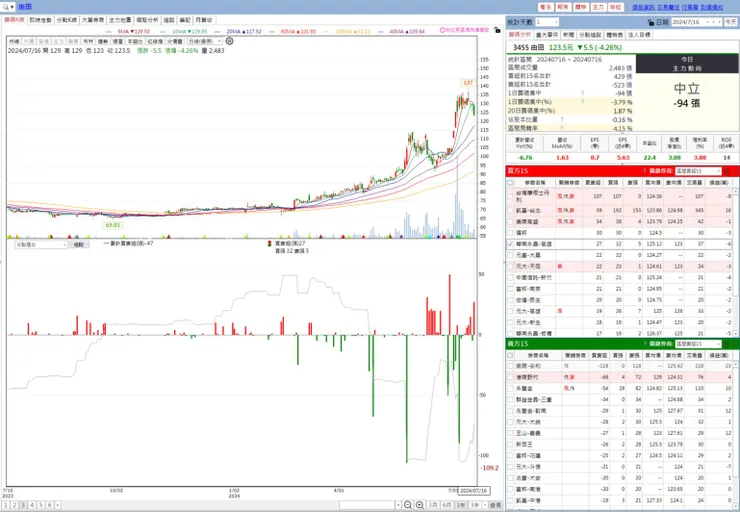Image resolution: width=740 pixels, height=512 pixels.
Task: Check the box for the 永豐金 seller row
Action: [510, 388]
